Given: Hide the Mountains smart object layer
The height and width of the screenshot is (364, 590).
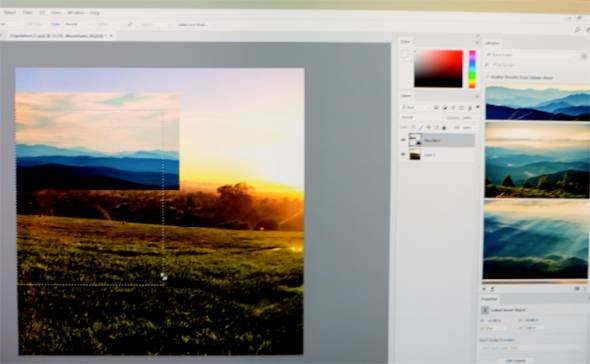Looking at the screenshot, I should [x=403, y=140].
